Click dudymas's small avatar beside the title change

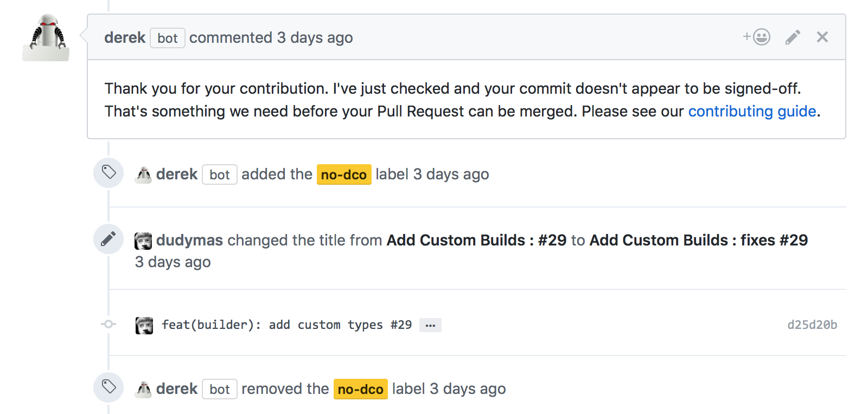tap(143, 241)
